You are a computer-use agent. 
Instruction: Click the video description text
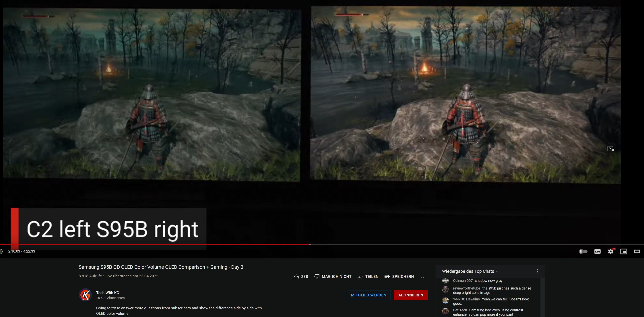tap(179, 311)
